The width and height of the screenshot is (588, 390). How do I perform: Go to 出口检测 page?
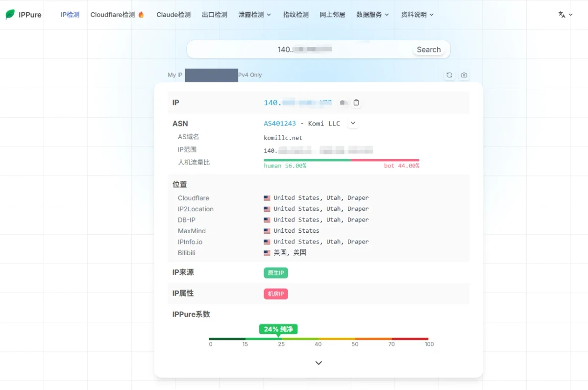point(215,15)
